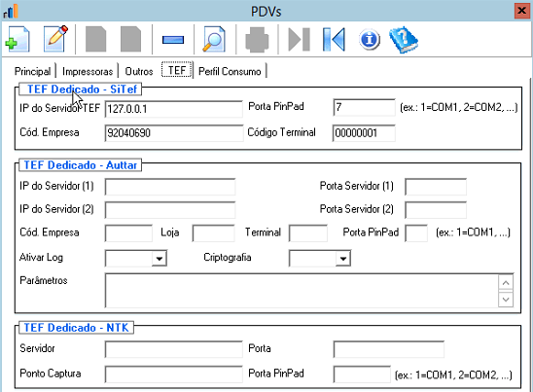Viewport: 533px width, 392px height.
Task: Click the Auttar Cód. Empresa field
Action: 128,232
